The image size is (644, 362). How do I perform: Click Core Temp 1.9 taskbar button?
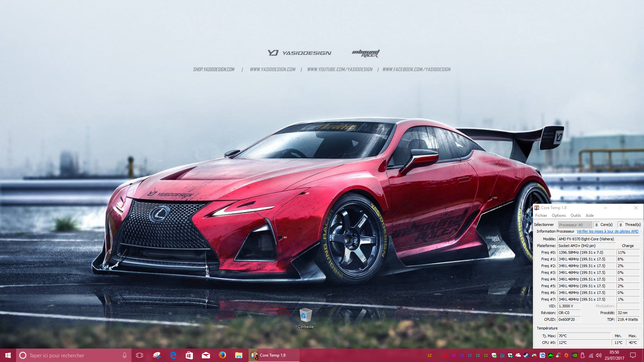point(273,355)
